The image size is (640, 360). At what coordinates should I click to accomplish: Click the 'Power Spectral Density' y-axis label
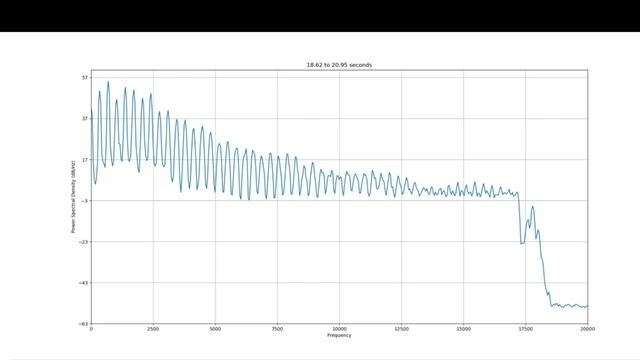[73, 197]
